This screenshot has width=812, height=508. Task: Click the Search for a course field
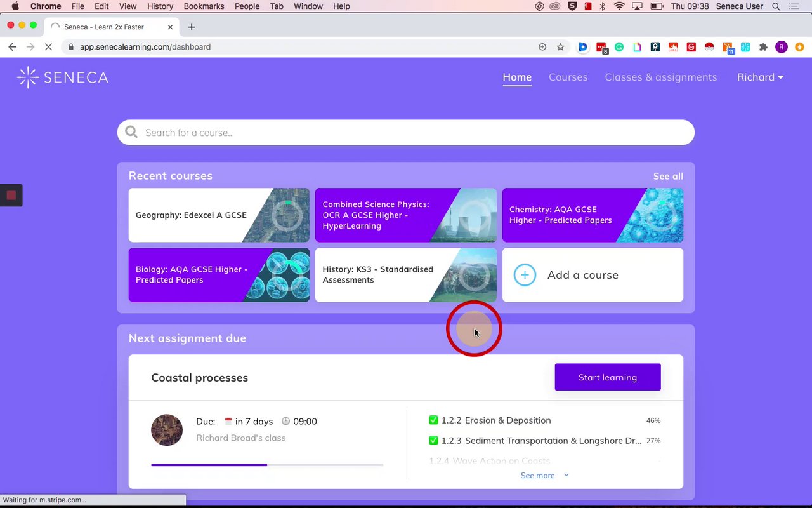pos(406,132)
